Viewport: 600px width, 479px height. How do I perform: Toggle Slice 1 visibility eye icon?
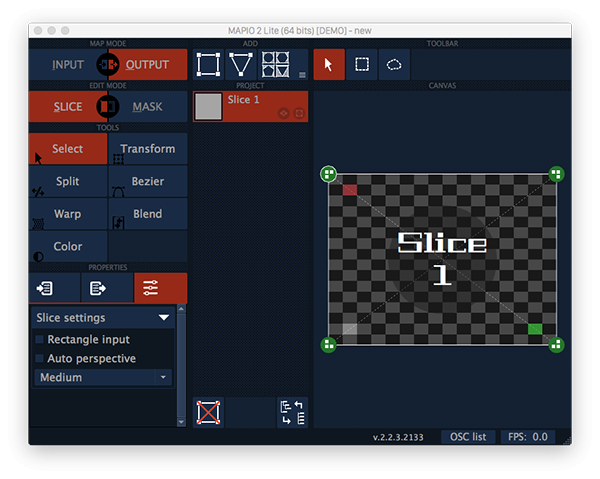[x=284, y=113]
